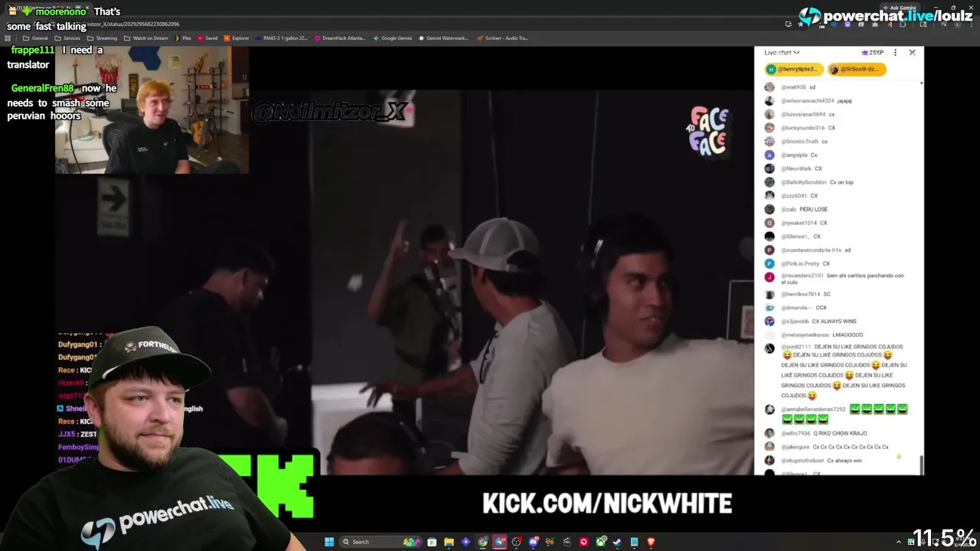Viewport: 980px width, 551px height.
Task: Click the @qwaket1014 chat avatar
Action: coord(769,223)
